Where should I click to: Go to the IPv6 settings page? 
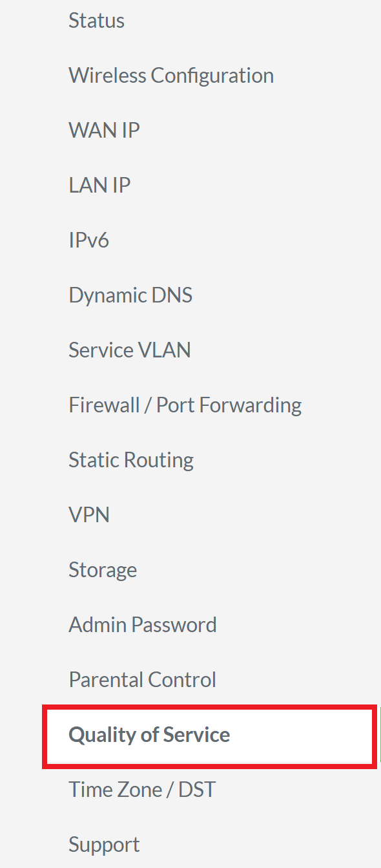(x=89, y=240)
